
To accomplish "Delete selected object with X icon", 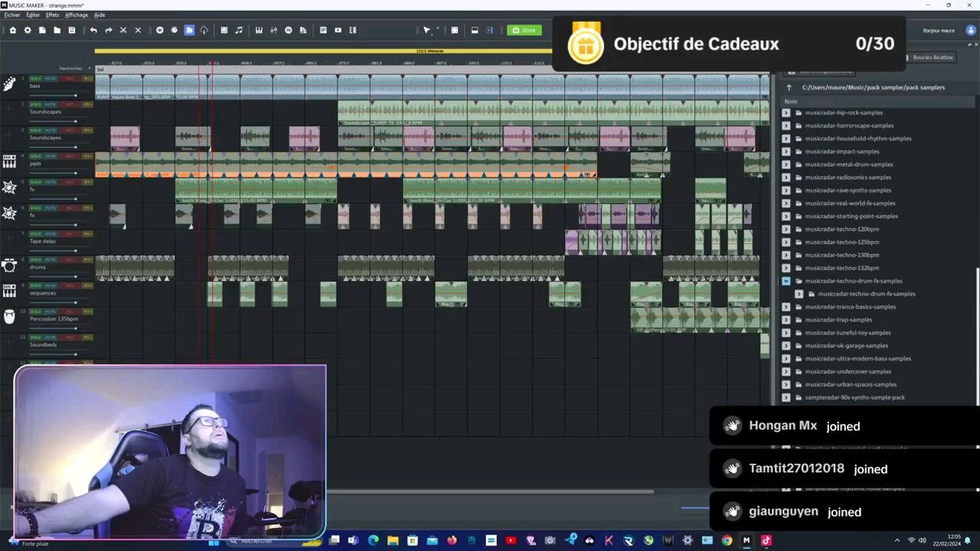I will pyautogui.click(x=138, y=30).
